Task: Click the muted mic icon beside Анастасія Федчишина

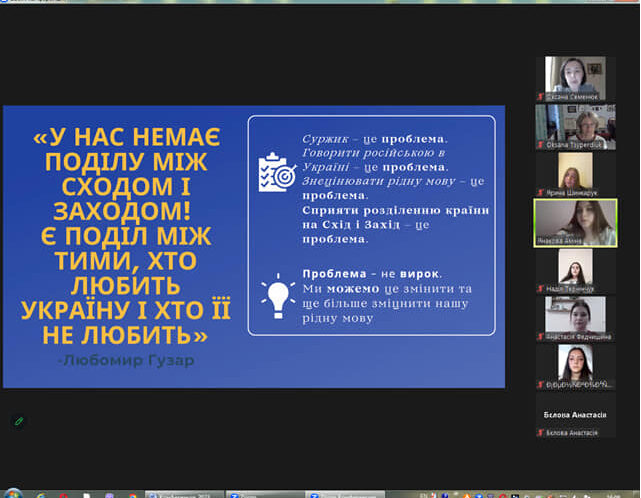Action: click(x=541, y=337)
